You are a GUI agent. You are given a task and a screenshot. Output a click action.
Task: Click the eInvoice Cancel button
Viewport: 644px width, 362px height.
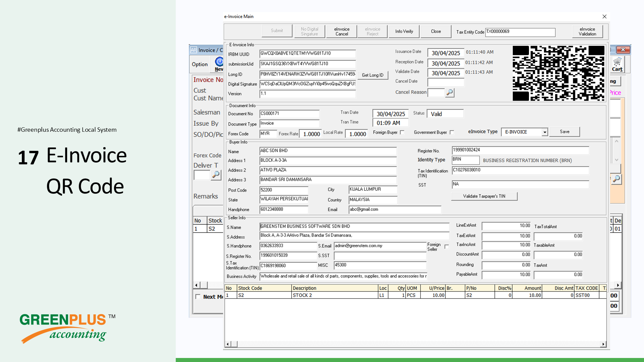click(x=342, y=32)
